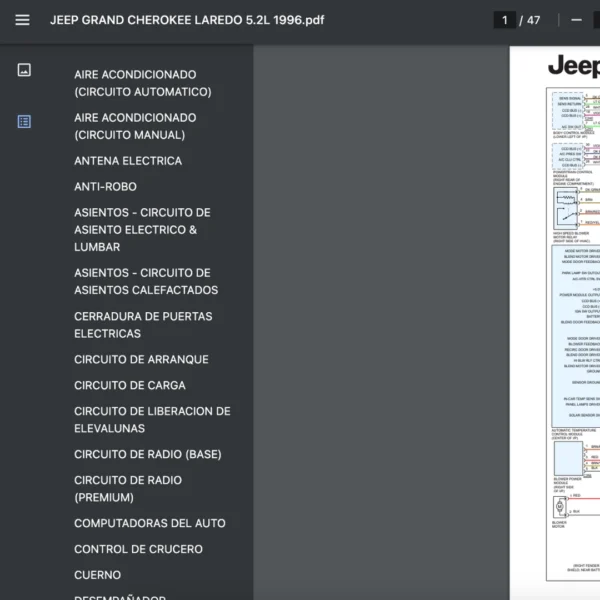This screenshot has width=600, height=600.
Task: Select CIRCUITO DE LIBERACION DE ELEVALUNAS
Action: (152, 420)
